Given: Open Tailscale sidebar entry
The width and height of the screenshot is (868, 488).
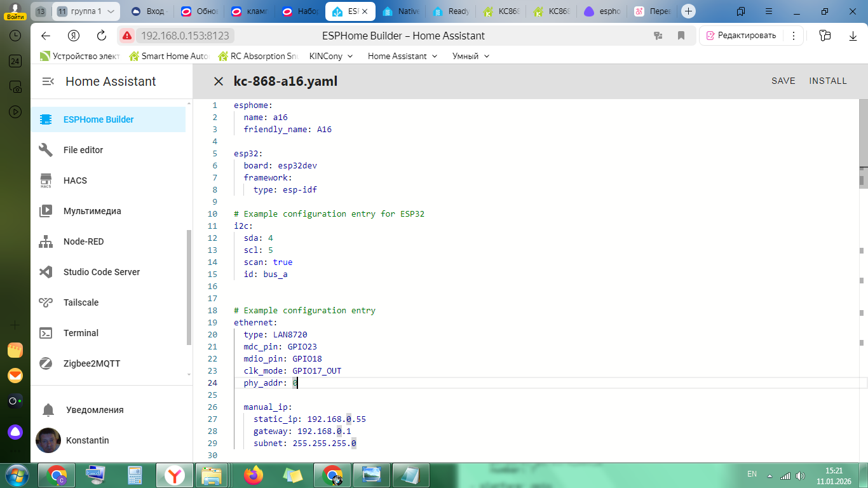Looking at the screenshot, I should click(x=81, y=302).
